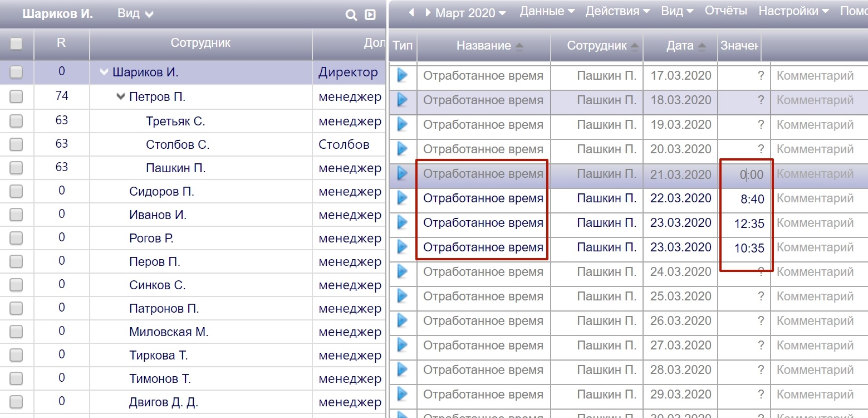Click blue type icon for 17.03.2020 row
This screenshot has height=418, width=868.
402,76
